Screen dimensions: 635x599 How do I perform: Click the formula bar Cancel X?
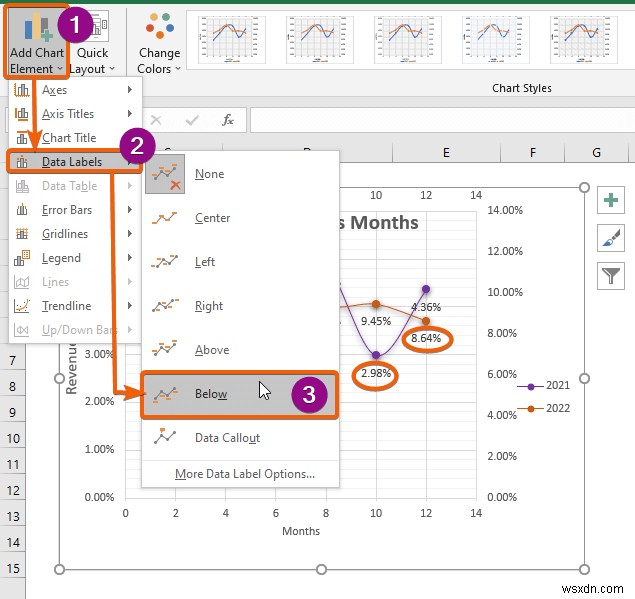click(x=156, y=120)
